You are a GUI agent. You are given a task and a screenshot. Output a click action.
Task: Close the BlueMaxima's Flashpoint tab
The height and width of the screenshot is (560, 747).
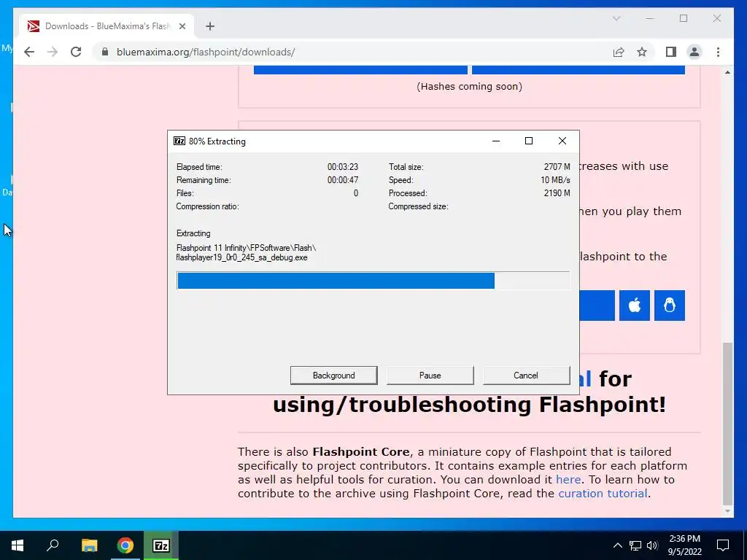(182, 26)
